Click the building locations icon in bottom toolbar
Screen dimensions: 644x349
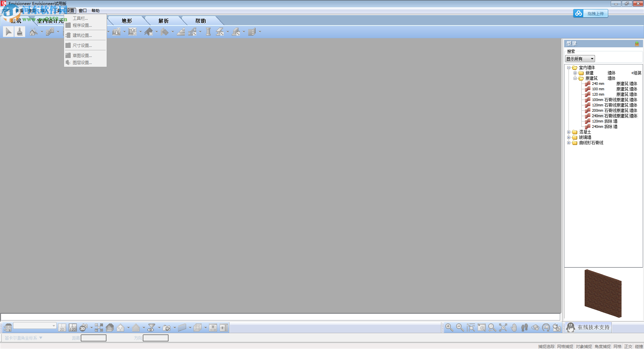(8, 328)
